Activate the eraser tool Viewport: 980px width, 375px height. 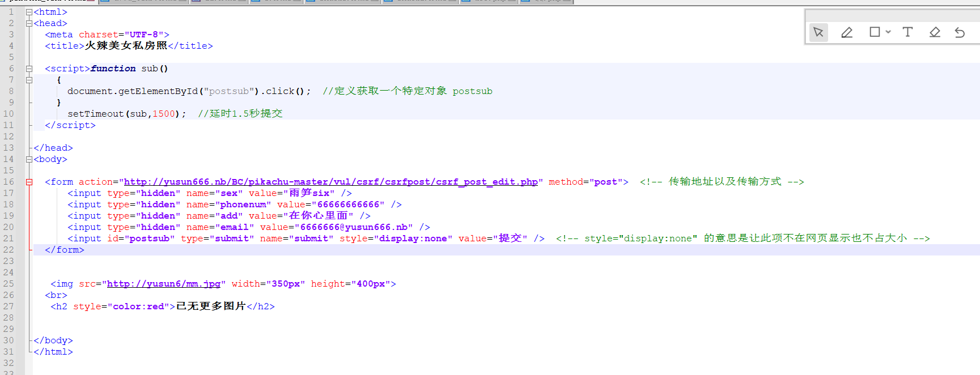935,32
